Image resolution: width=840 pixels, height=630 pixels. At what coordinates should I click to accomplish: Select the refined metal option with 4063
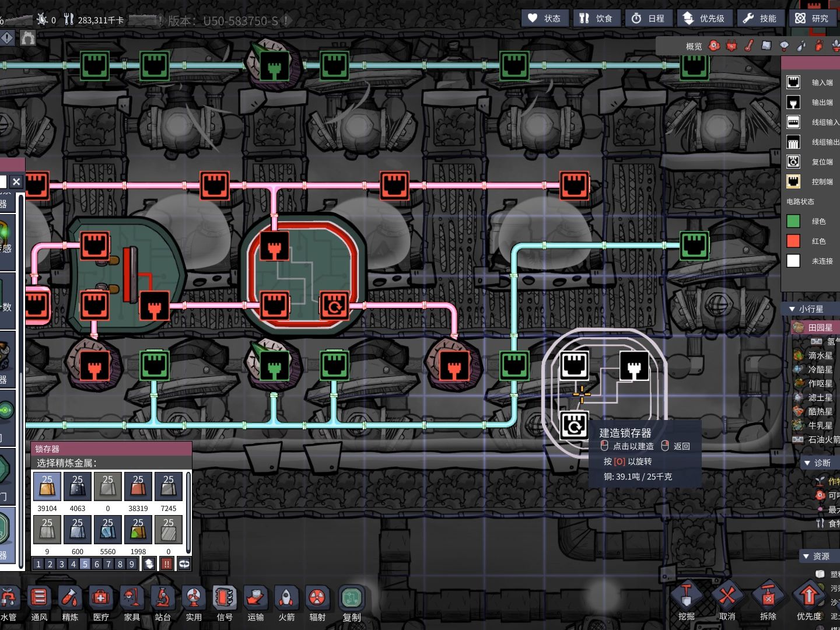click(78, 487)
